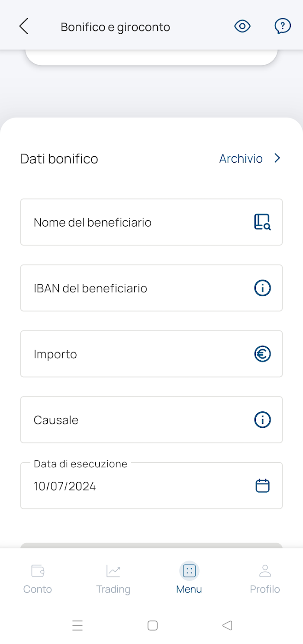Switch to the Trading tab
Viewport: 303px width, 644px height.
coord(113,579)
